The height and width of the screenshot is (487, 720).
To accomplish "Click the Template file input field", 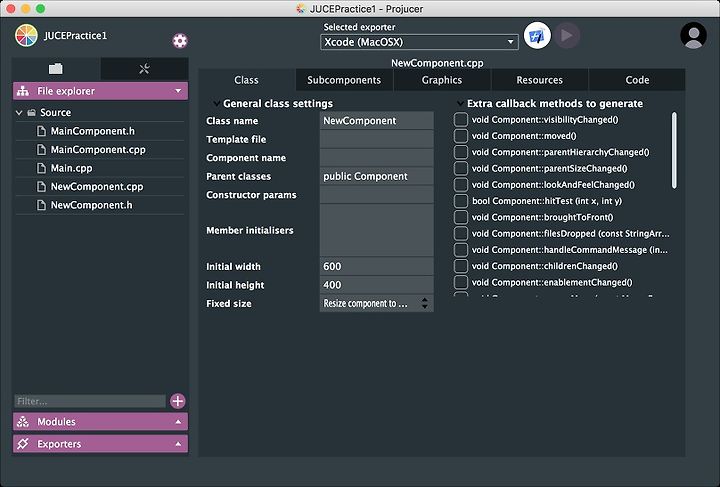I will [376, 139].
